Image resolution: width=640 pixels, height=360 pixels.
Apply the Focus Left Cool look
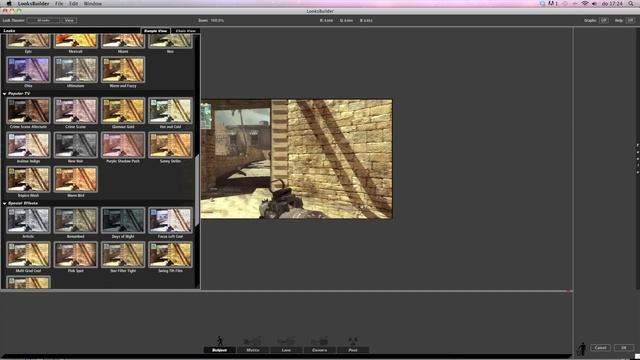pyautogui.click(x=170, y=220)
